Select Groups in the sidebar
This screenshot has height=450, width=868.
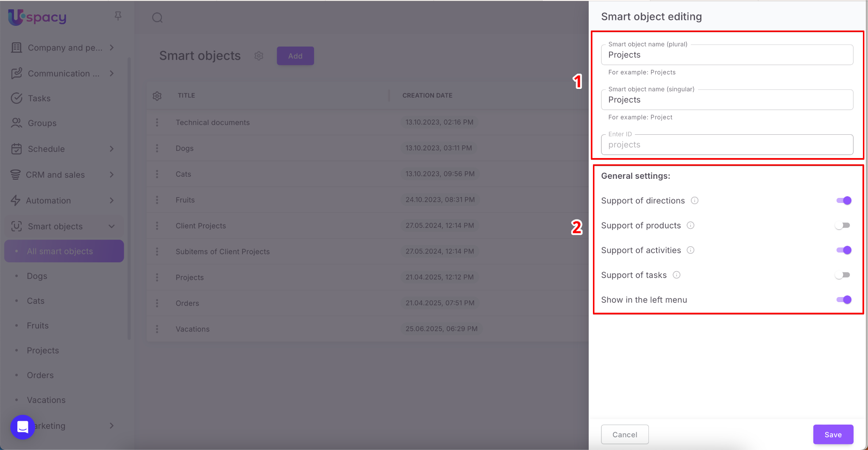click(42, 123)
